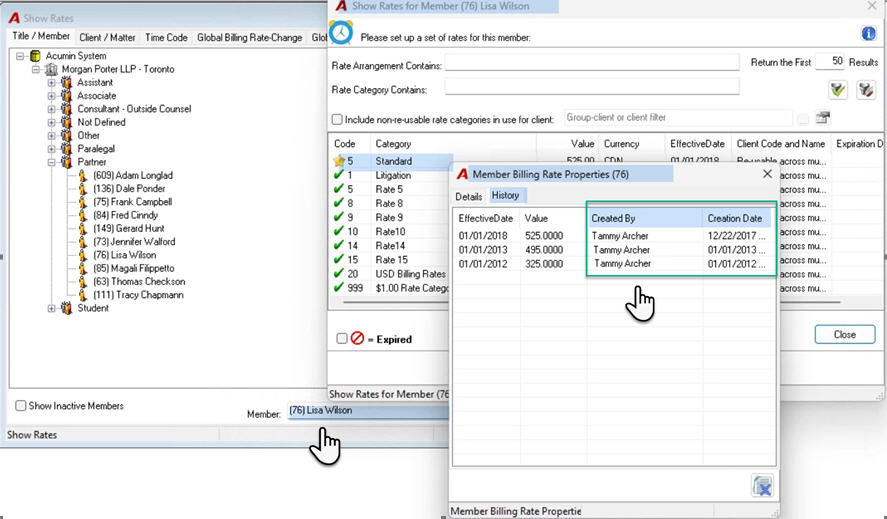The width and height of the screenshot is (887, 519).
Task: Select the Rate10 category row
Action: click(x=390, y=231)
